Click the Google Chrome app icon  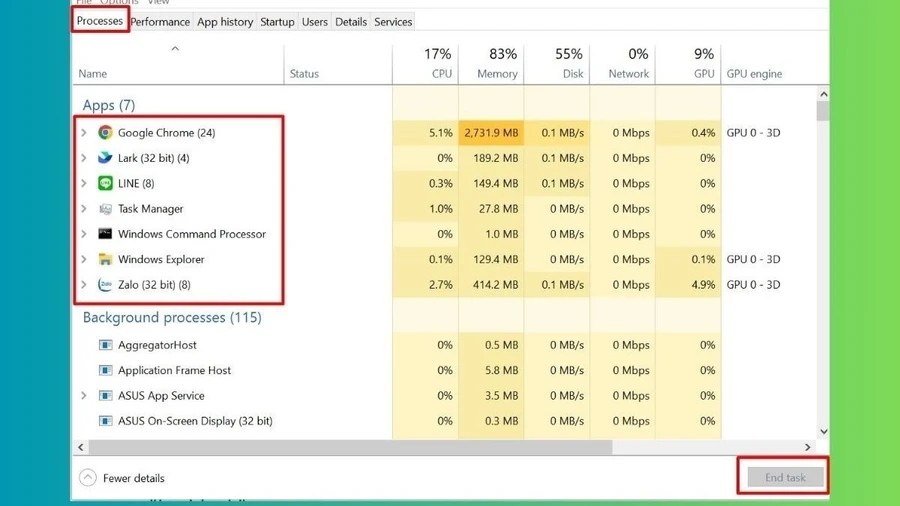pos(105,133)
